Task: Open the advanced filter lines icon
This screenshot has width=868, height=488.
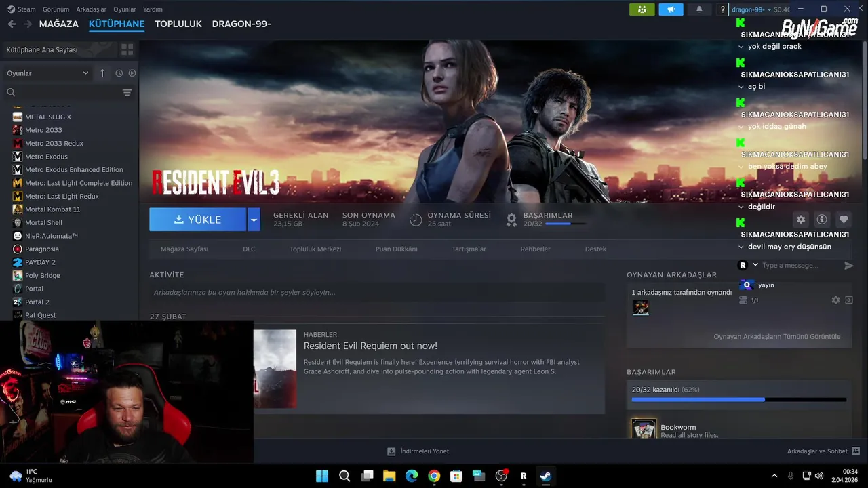Action: click(127, 93)
